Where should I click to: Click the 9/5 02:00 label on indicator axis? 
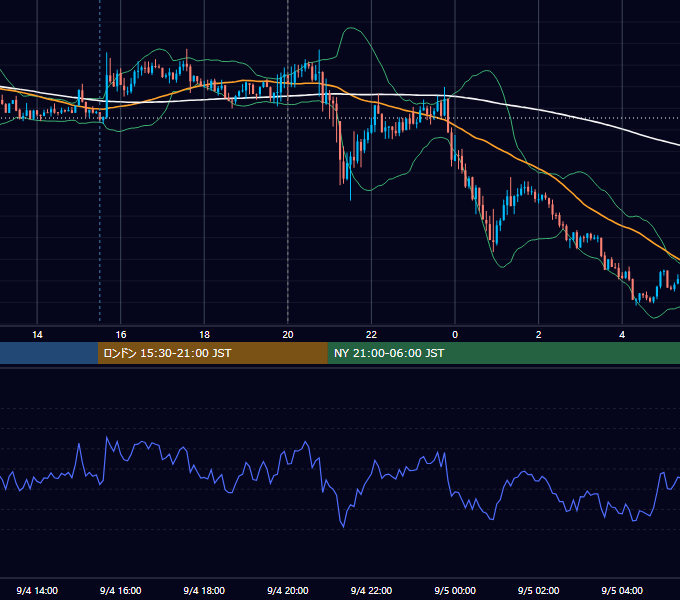coord(539,590)
